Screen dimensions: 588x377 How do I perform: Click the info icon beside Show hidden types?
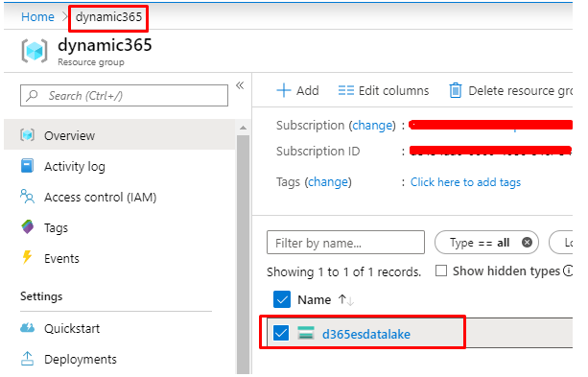click(569, 271)
